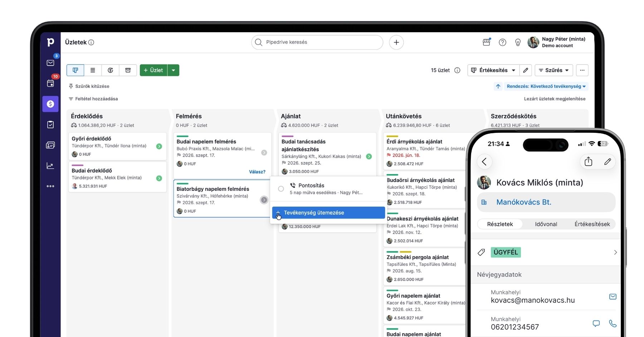Tap the phone edit pencil icon
Image resolution: width=644 pixels, height=337 pixels.
(608, 162)
